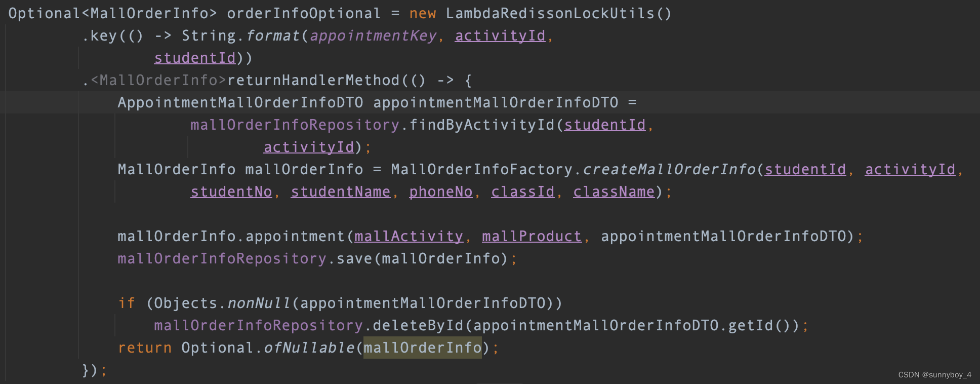Click the underlined studentName parameter
The height and width of the screenshot is (384, 980).
(341, 191)
